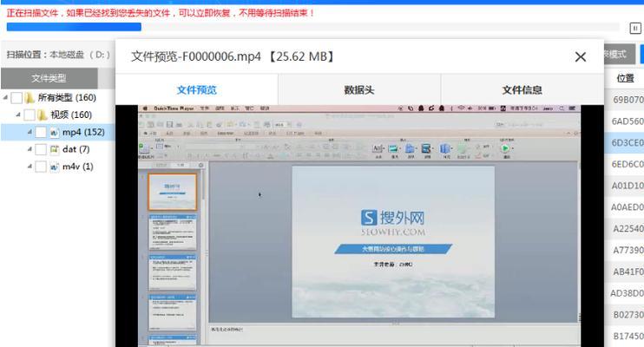
Task: Toggle the dat (7) checkbox
Action: [41, 149]
